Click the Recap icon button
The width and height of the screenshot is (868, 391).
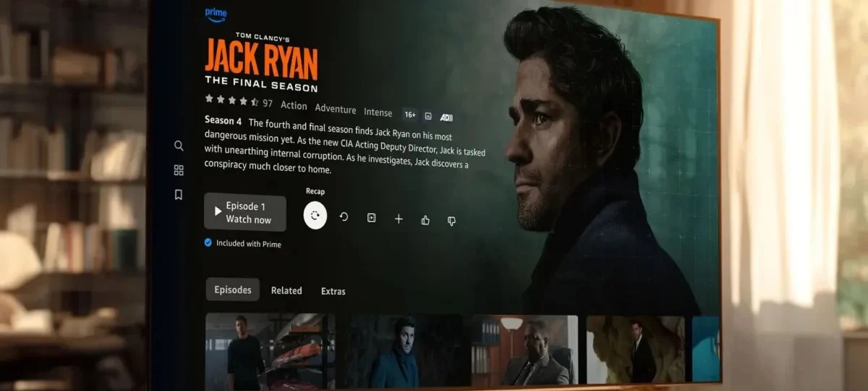pyautogui.click(x=315, y=216)
